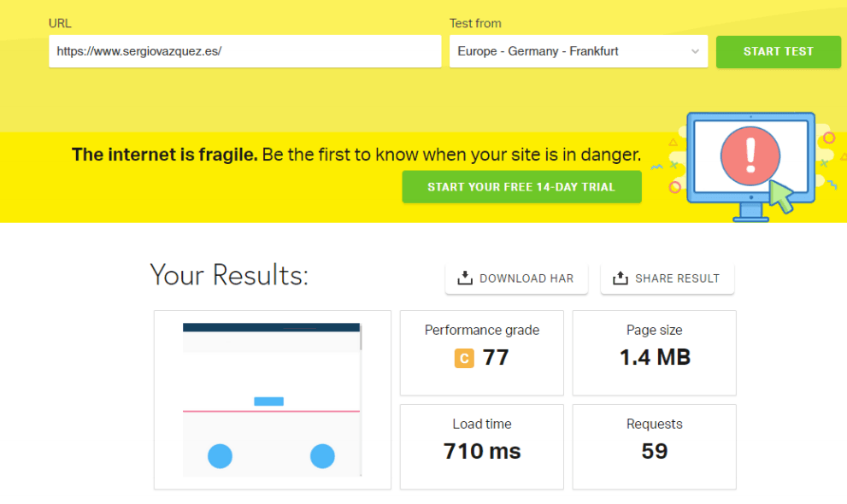Select the requests count 59

654,451
